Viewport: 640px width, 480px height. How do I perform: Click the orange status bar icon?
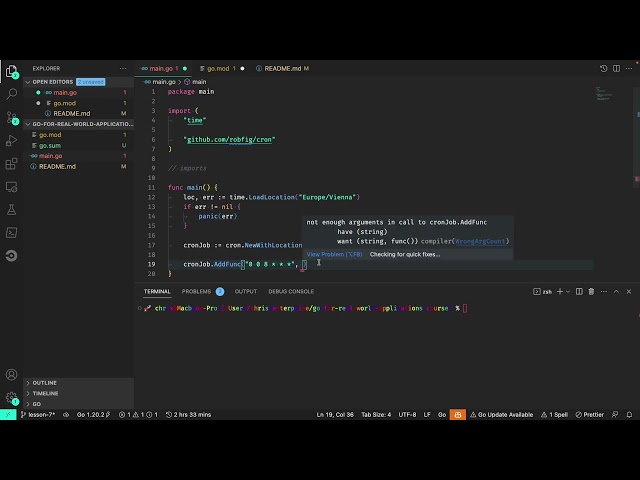click(x=458, y=415)
